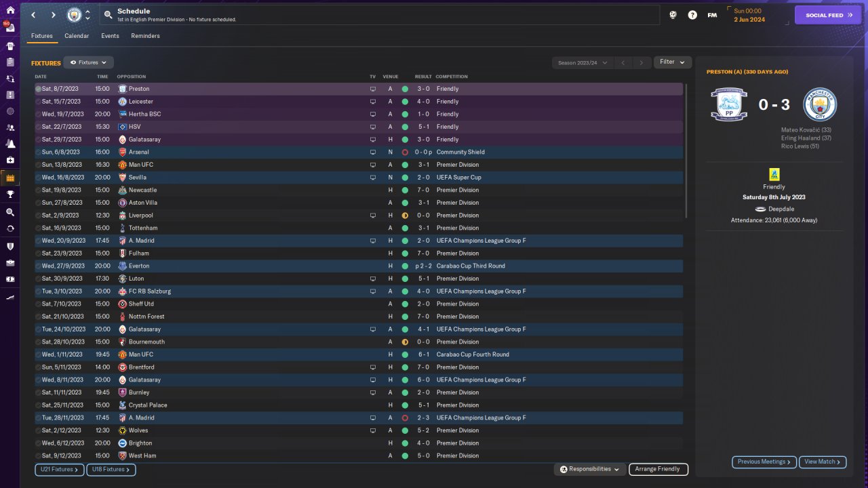868x488 pixels.
Task: Go to the Home screen icon
Action: [x=10, y=10]
